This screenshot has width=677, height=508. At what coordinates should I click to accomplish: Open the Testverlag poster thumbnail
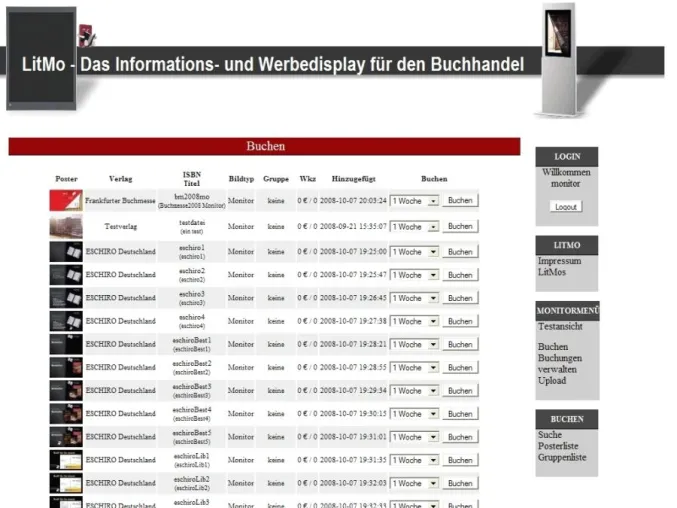point(66,226)
